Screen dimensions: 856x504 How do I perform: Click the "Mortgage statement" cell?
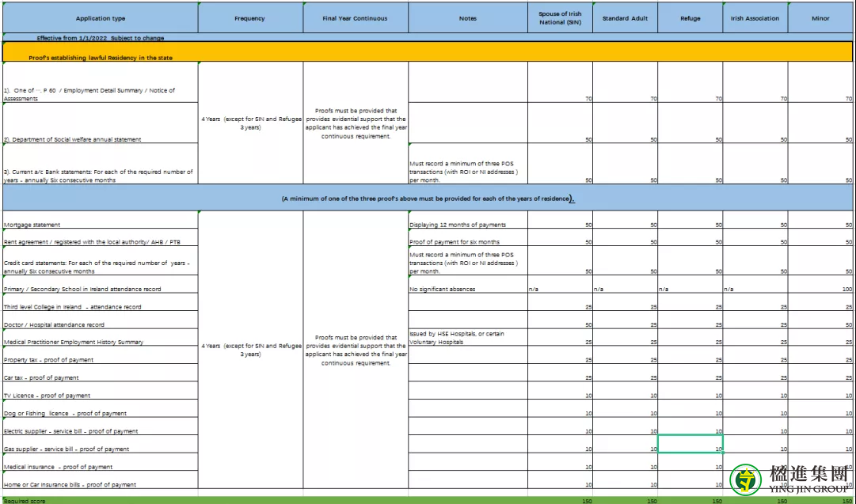[x=101, y=220]
